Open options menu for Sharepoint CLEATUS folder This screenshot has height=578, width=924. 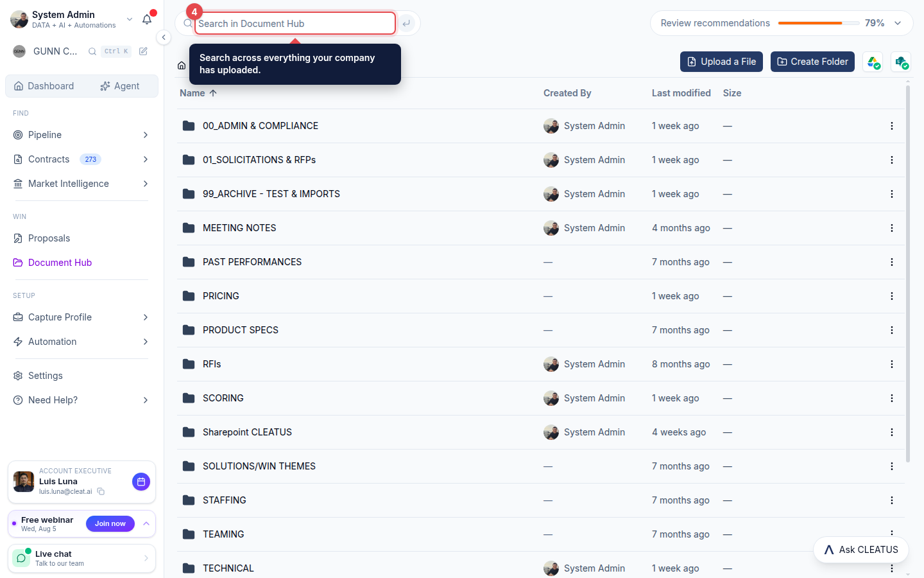892,432
